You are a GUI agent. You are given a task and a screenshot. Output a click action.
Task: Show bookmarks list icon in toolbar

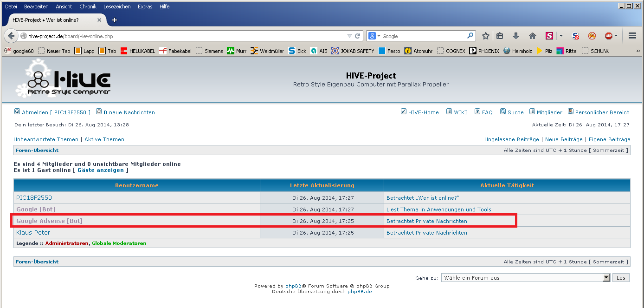(500, 36)
